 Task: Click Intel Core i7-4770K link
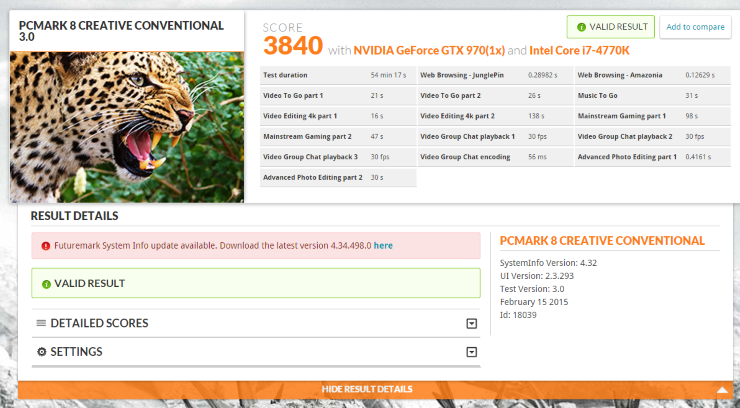point(579,50)
